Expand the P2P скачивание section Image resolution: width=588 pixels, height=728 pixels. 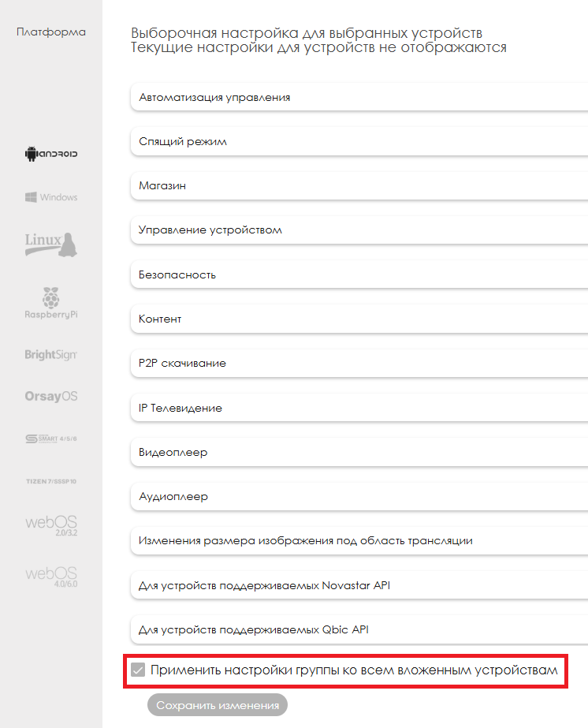[359, 364]
